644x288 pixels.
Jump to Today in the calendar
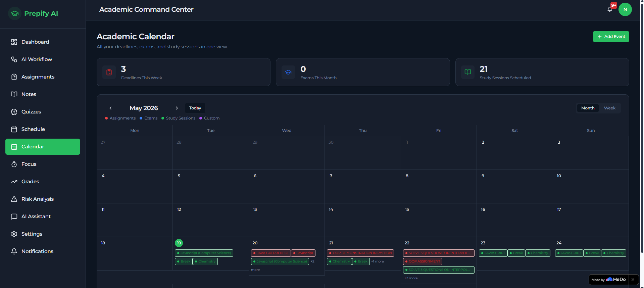(x=195, y=108)
